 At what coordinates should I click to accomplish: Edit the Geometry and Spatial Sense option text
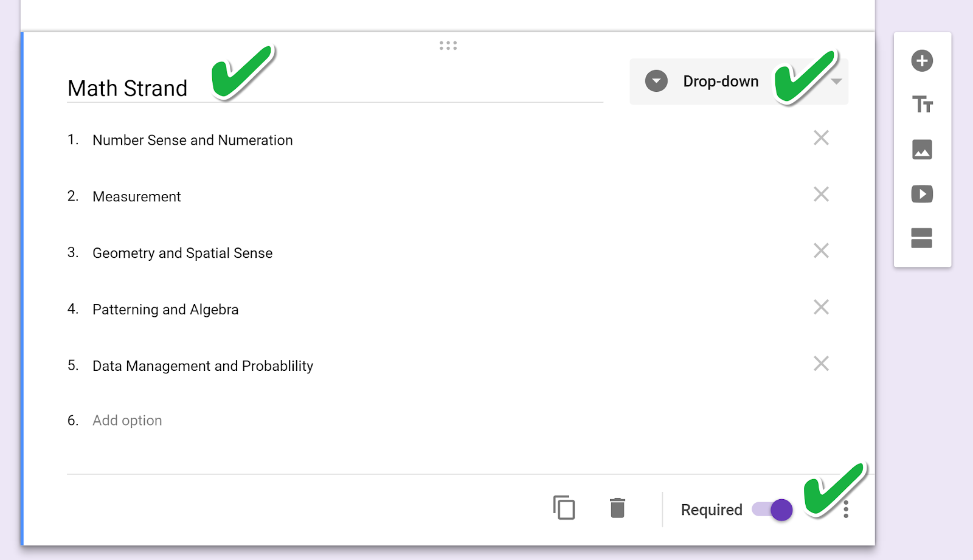pyautogui.click(x=182, y=253)
